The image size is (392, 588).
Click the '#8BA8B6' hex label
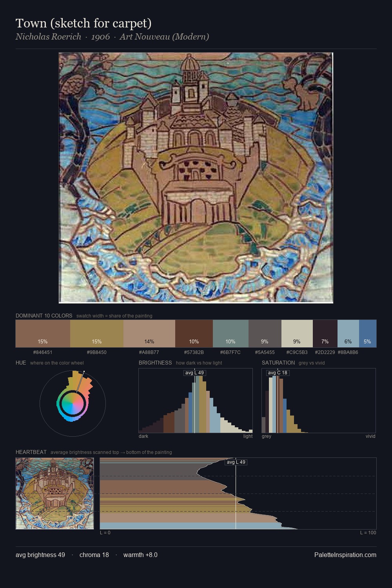tap(348, 352)
